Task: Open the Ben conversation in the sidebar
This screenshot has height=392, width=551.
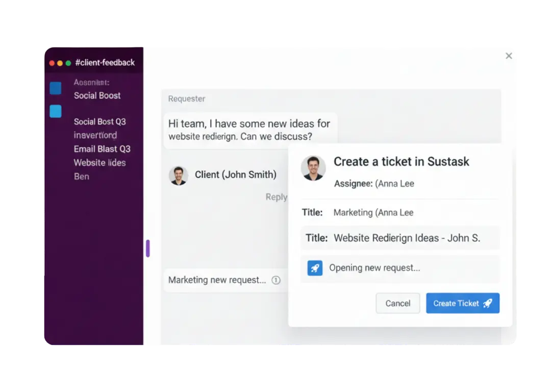Action: click(81, 177)
